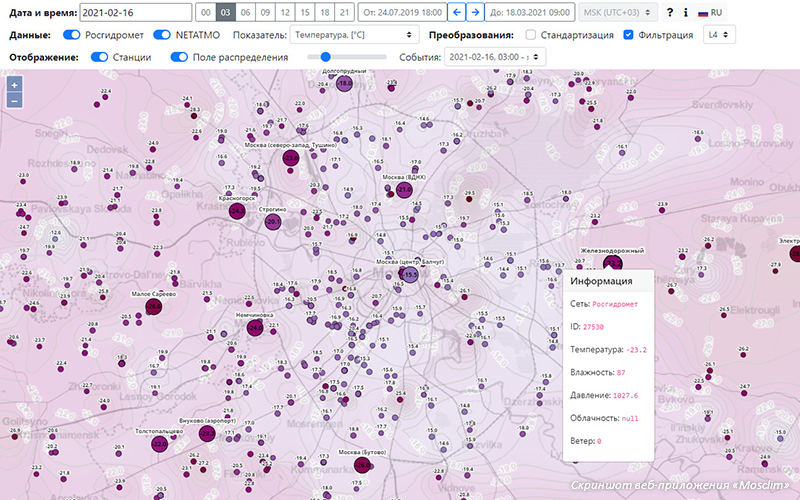Select Москва (северо-запад, Тушино) station marker

coord(290,158)
